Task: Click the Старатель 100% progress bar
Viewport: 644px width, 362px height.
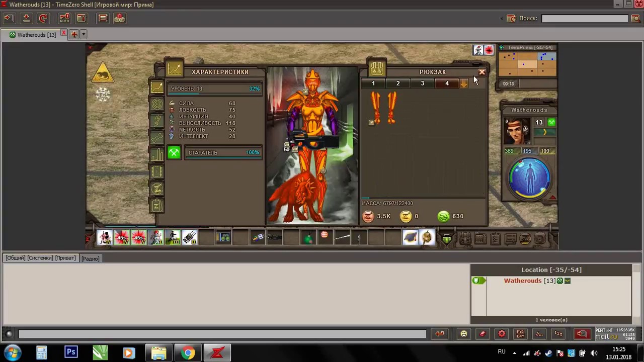Action: [223, 152]
